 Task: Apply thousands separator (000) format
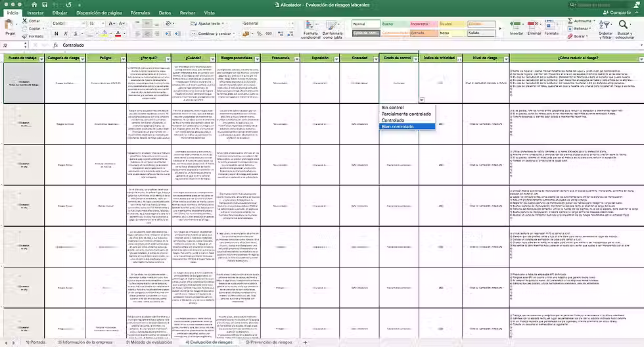tap(269, 34)
